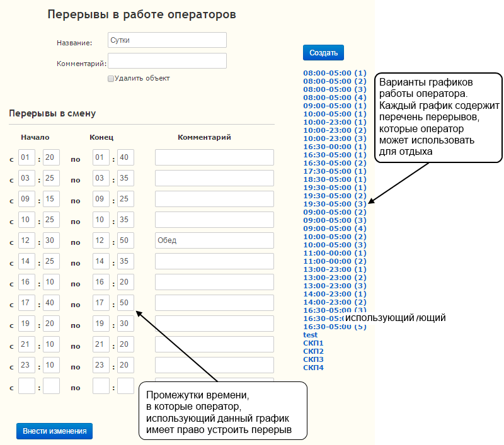504x445 pixels.
Task: Edit start minutes 40 of the 17:40 break
Action: point(52,303)
